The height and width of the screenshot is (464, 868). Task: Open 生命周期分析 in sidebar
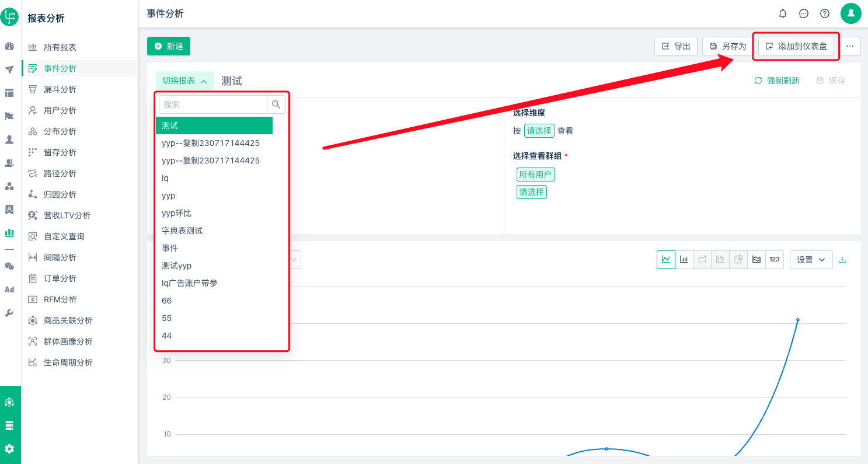coord(79,362)
